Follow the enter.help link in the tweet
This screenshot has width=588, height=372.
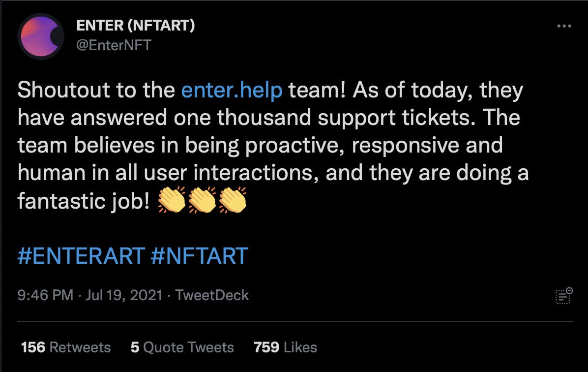pos(232,90)
